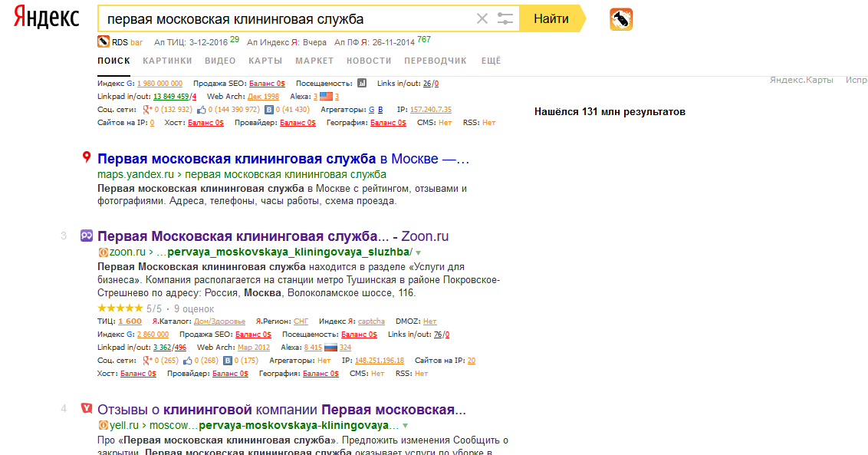Expand the Ещё more services menu
Viewport: 868px width, 455px height.
(x=491, y=61)
